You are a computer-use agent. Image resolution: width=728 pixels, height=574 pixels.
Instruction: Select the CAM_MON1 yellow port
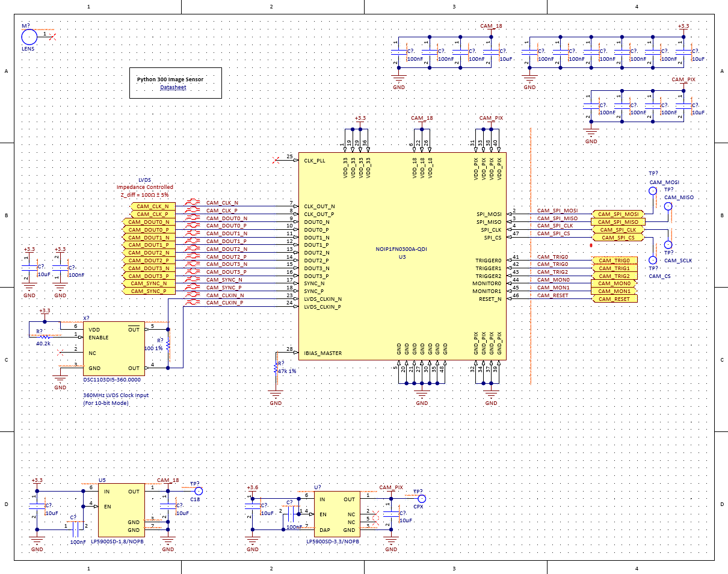pyautogui.click(x=615, y=291)
